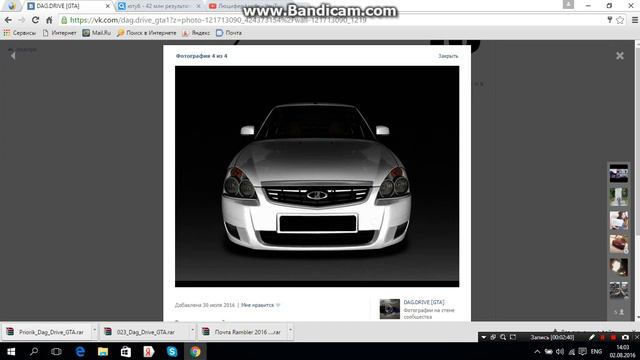
Task: Open the Mail.Ru bookmark
Action: (97, 33)
